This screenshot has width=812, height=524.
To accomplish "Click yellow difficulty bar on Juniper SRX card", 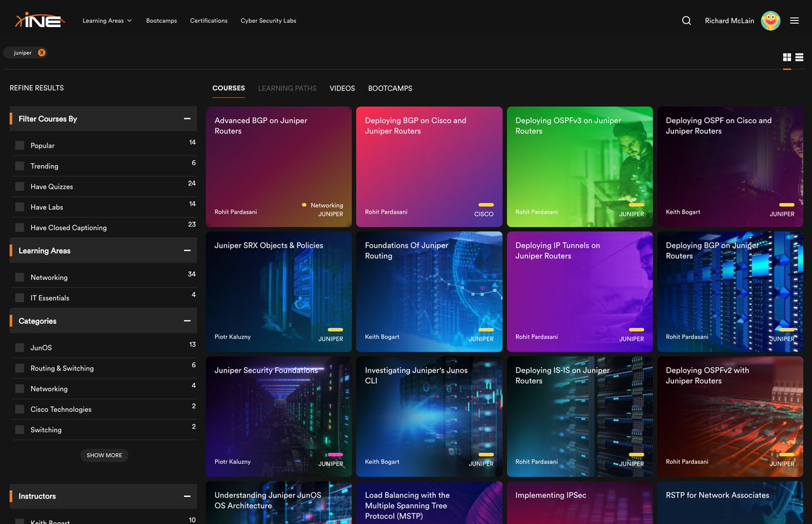I will pos(335,330).
